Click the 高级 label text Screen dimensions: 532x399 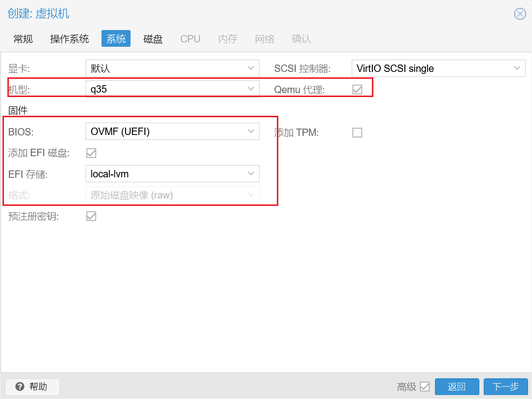406,387
